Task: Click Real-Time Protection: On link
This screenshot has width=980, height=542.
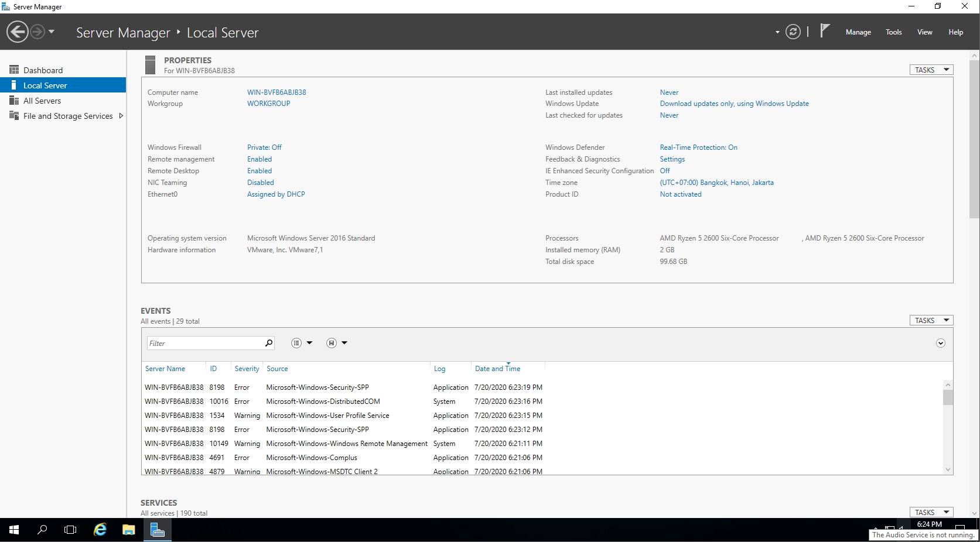Action: [698, 147]
